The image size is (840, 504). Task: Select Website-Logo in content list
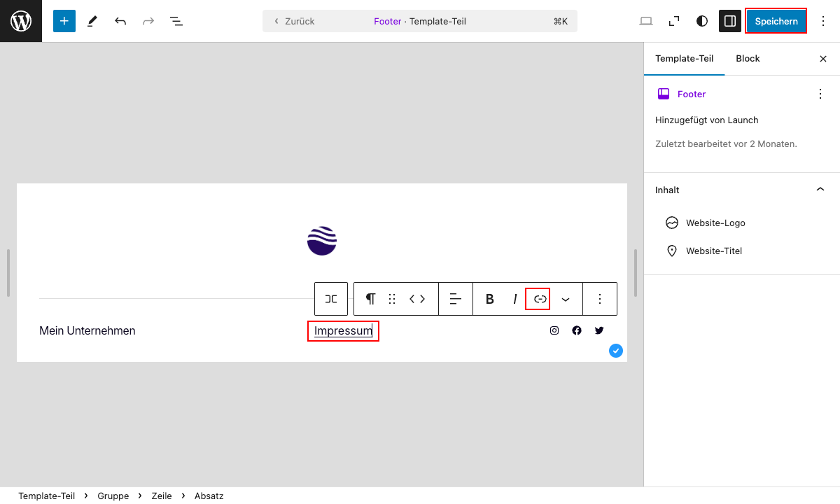click(x=715, y=223)
